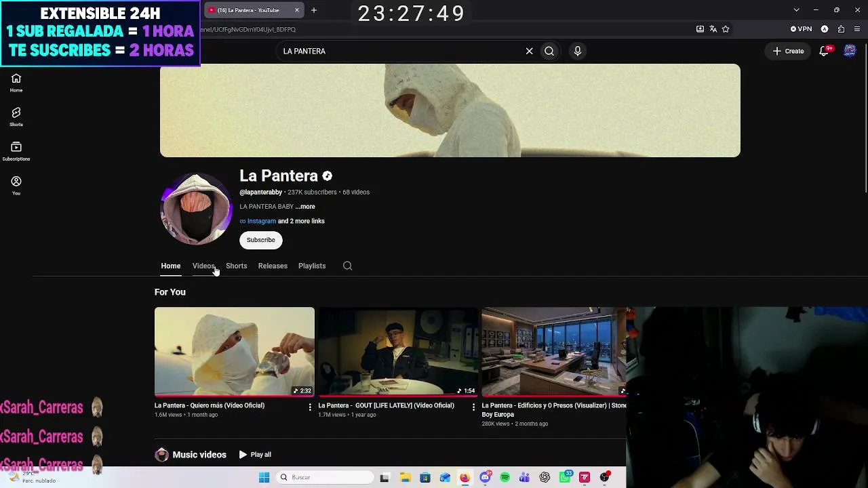Screen dimensions: 868x488
Task: Click the channel banner image
Action: [x=450, y=110]
